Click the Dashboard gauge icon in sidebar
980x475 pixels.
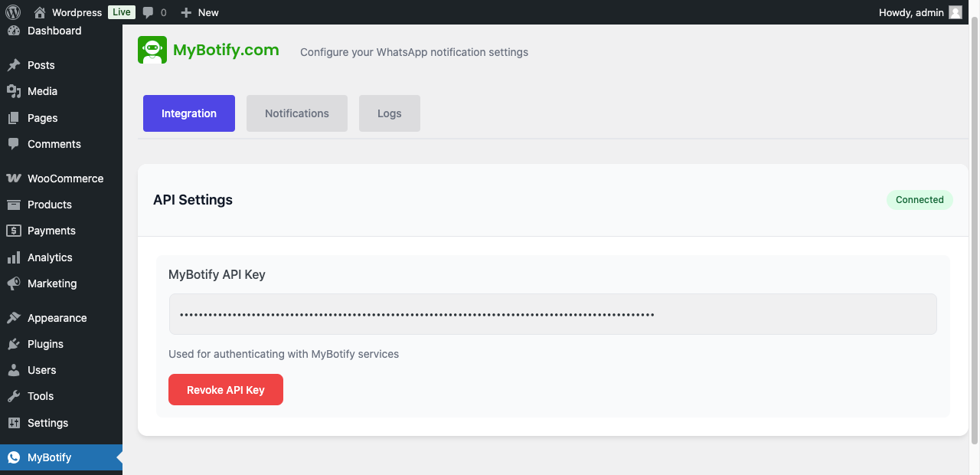point(14,31)
